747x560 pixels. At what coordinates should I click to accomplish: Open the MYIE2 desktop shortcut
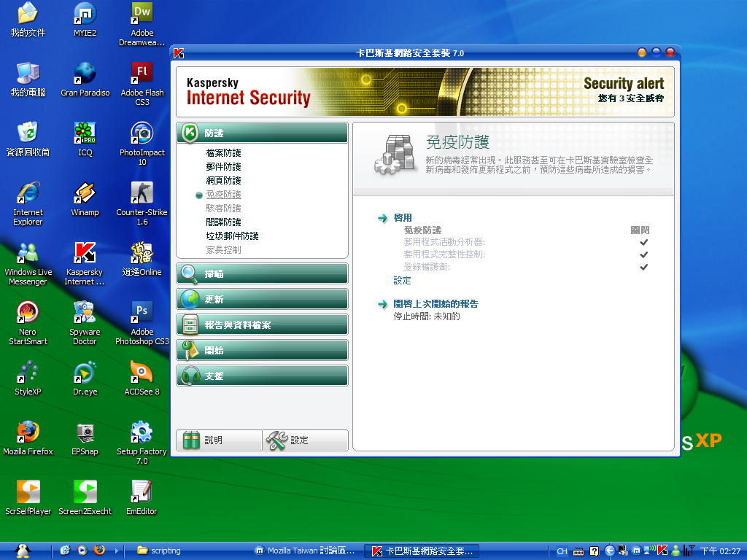tap(85, 20)
